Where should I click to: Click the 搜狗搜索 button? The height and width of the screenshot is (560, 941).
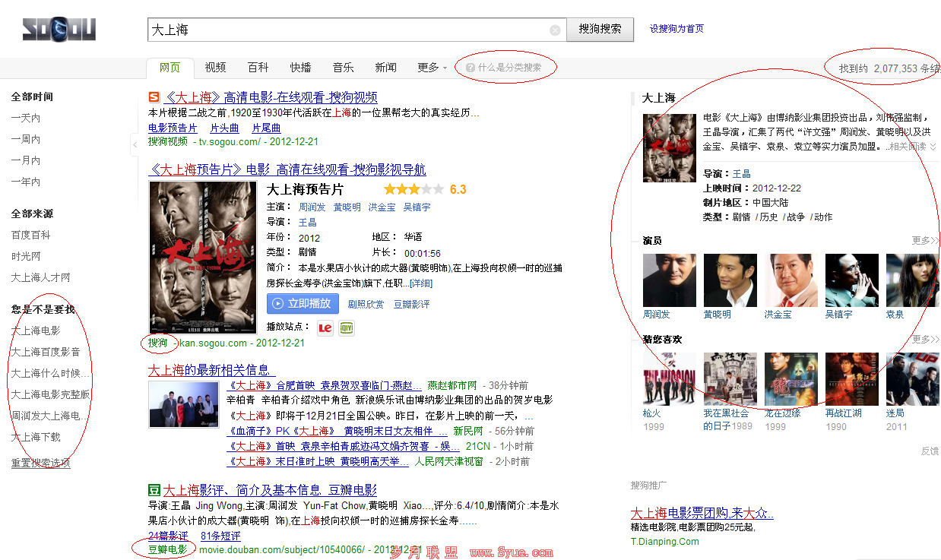tap(600, 29)
